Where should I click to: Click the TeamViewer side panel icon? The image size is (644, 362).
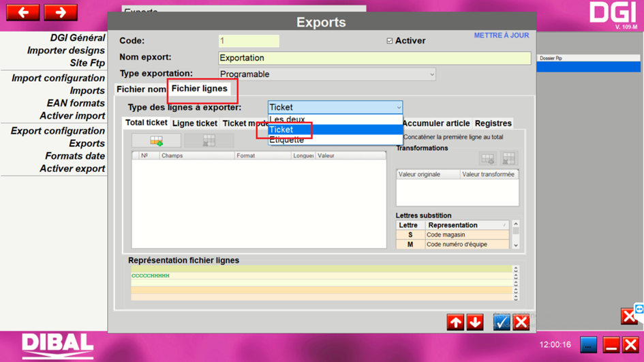pyautogui.click(x=639, y=310)
